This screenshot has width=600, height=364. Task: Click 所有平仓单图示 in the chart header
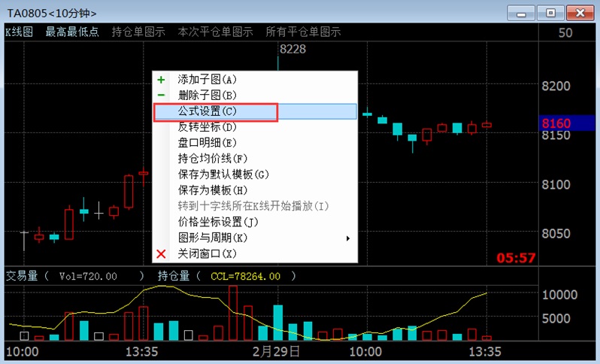pyautogui.click(x=304, y=32)
